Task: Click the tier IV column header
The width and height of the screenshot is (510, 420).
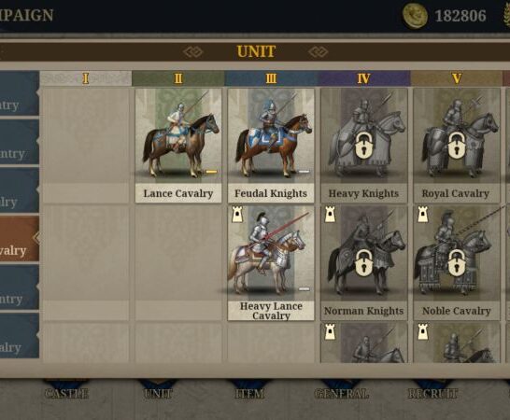Action: pos(363,78)
